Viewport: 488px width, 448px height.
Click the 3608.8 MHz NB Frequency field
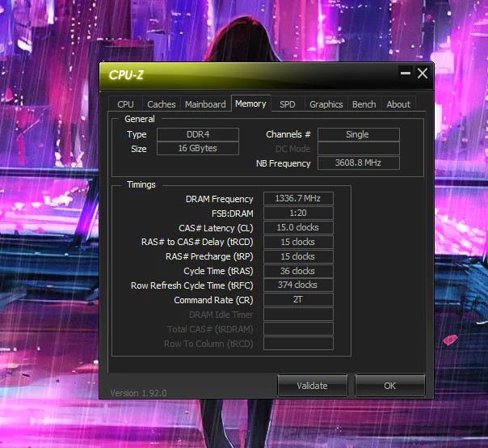[x=359, y=163]
